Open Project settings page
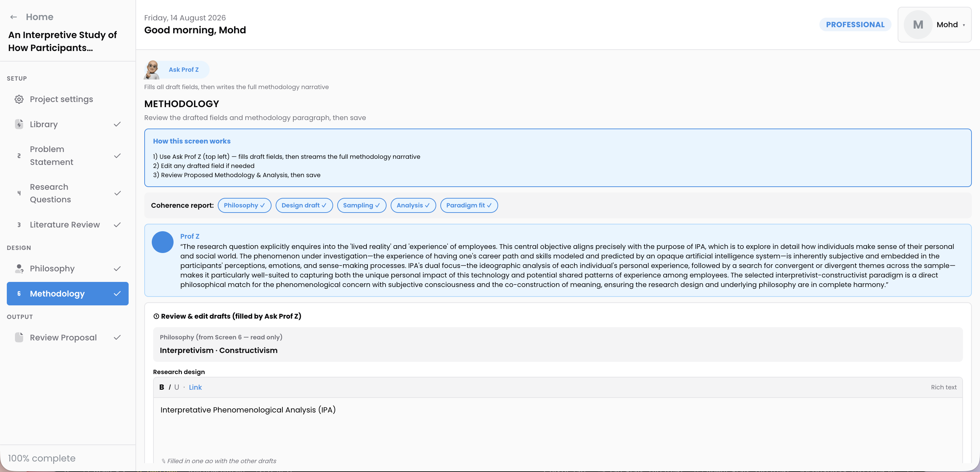Image resolution: width=980 pixels, height=472 pixels. tap(68, 99)
